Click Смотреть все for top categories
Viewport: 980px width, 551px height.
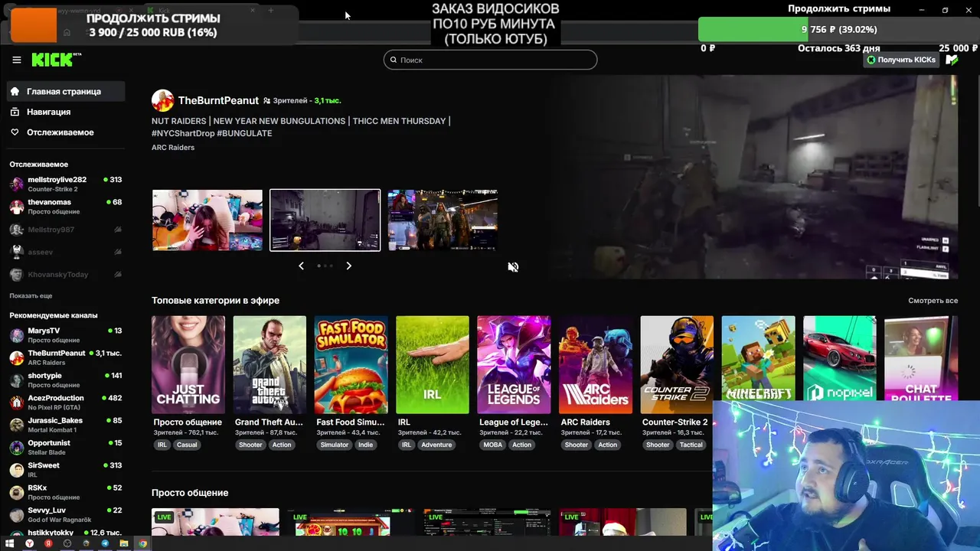click(x=933, y=301)
